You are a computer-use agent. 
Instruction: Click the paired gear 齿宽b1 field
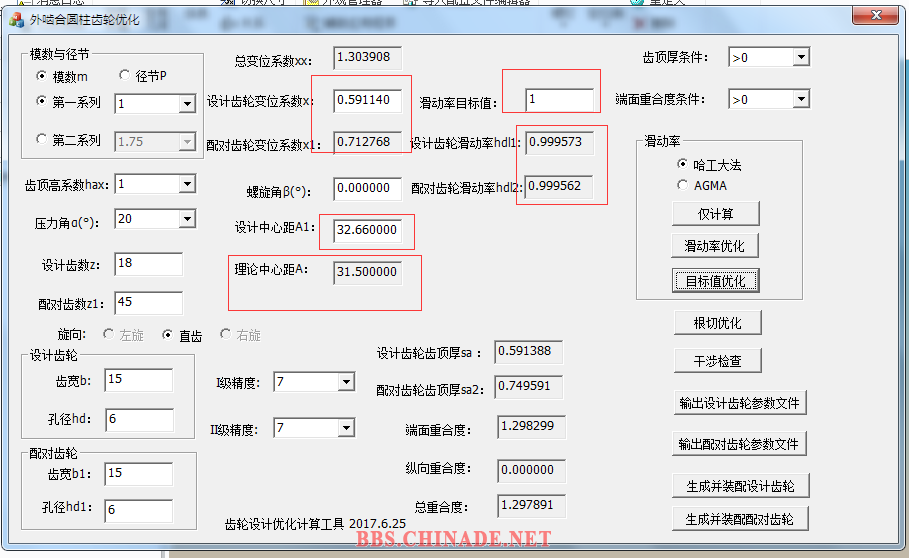tap(139, 474)
